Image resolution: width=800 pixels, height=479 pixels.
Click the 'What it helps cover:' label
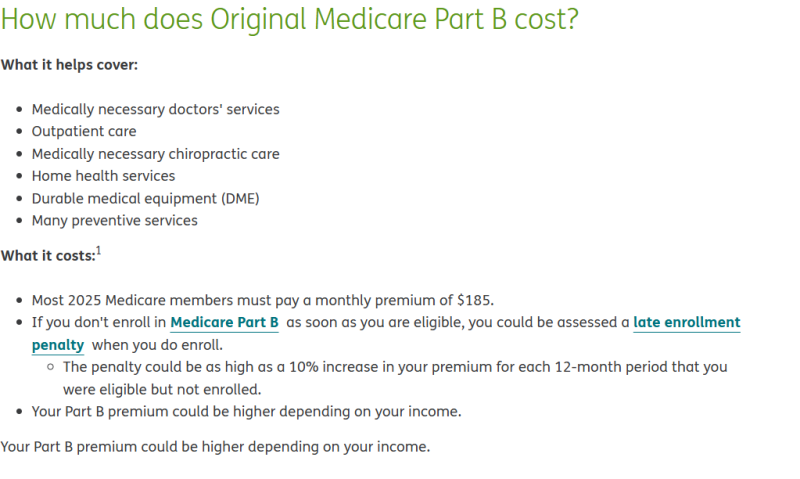pos(69,65)
